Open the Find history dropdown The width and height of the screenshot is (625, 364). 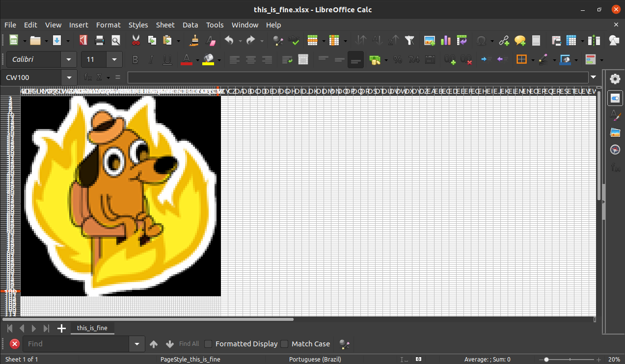click(x=137, y=344)
